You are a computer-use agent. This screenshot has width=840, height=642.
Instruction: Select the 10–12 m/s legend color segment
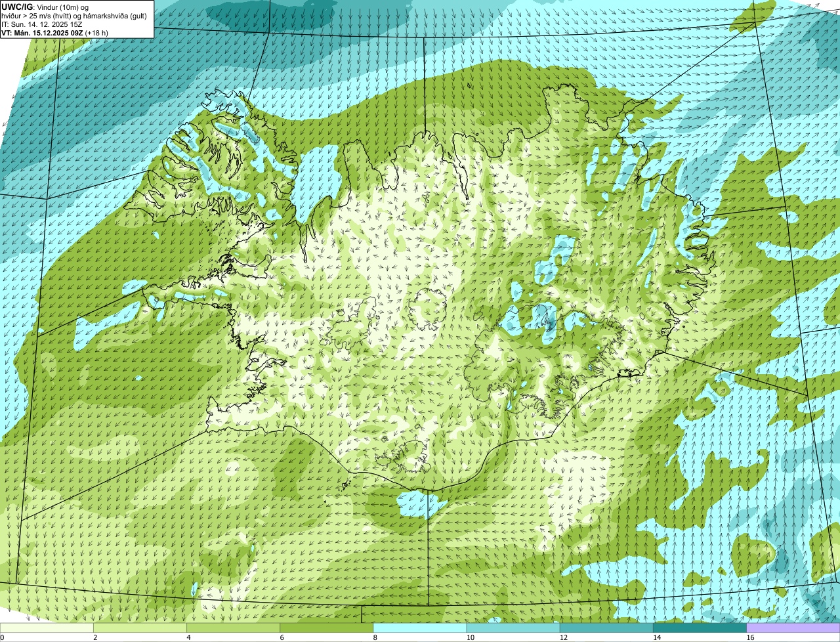[513, 628]
